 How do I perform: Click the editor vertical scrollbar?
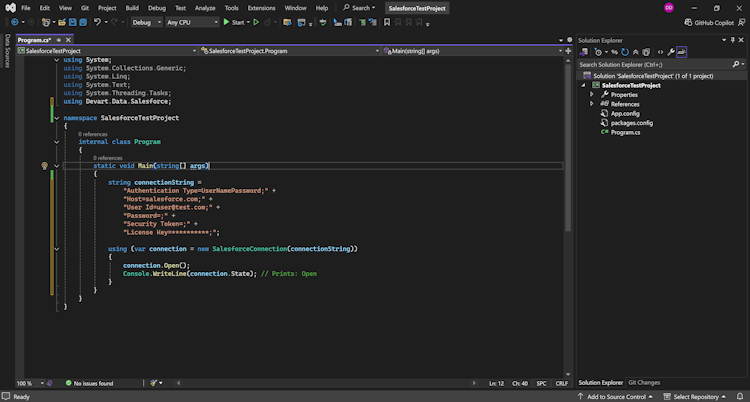[569, 150]
